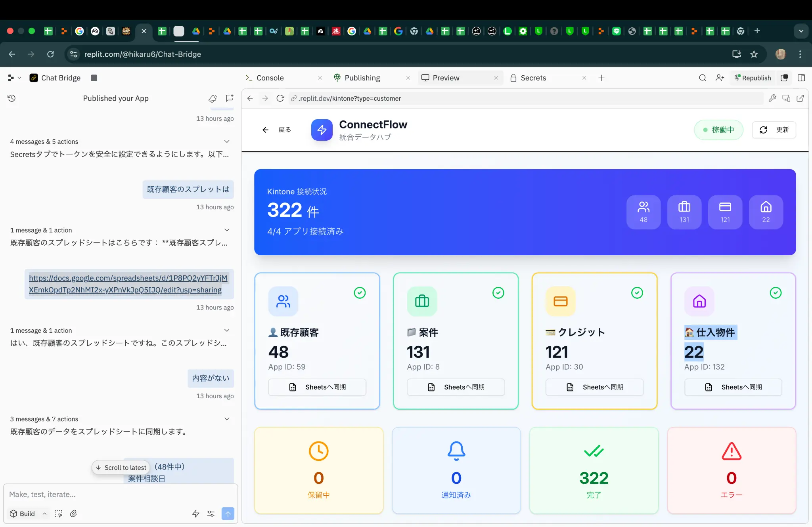This screenshot has width=812, height=527.
Task: Click the 'Make, test, iterate' chat input field
Action: coord(119,494)
